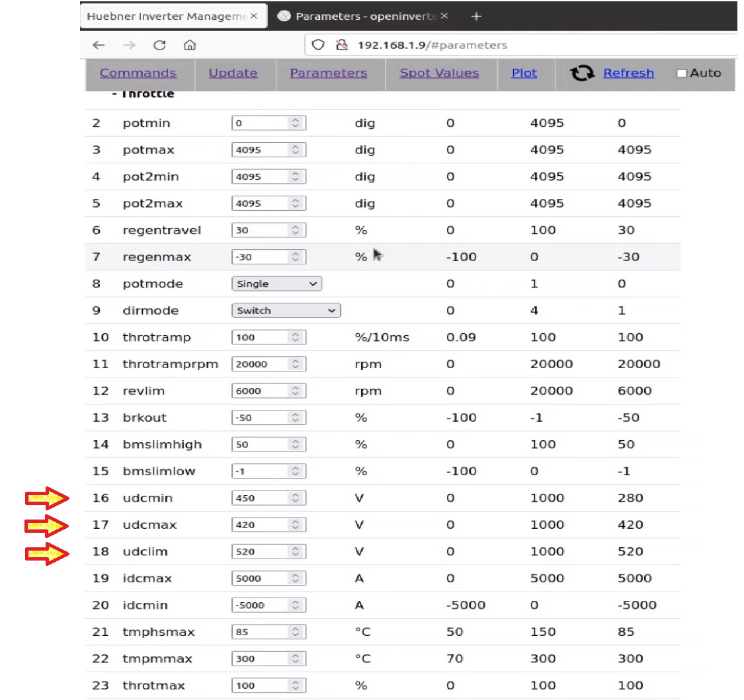744x700 pixels.
Task: Click the browser reload page icon
Action: coord(159,45)
